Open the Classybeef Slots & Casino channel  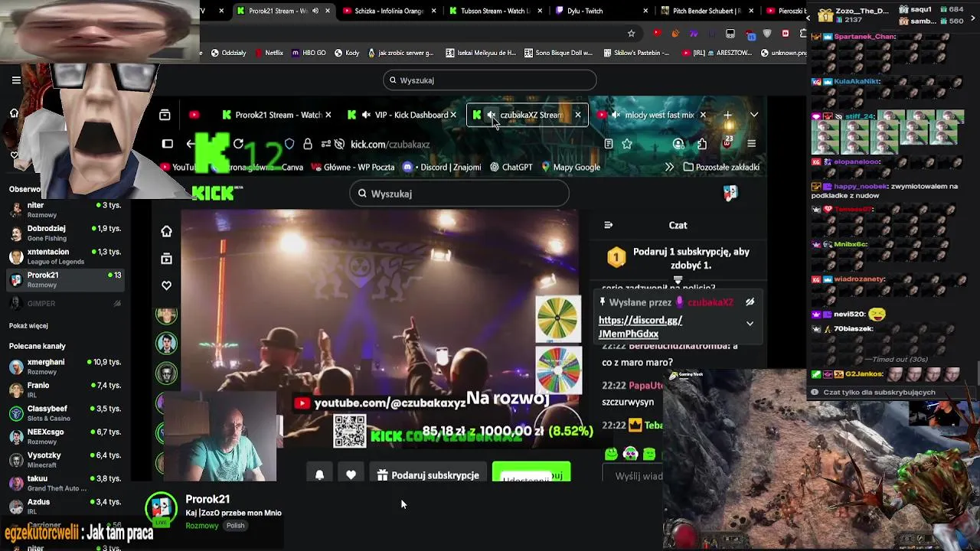[65, 413]
